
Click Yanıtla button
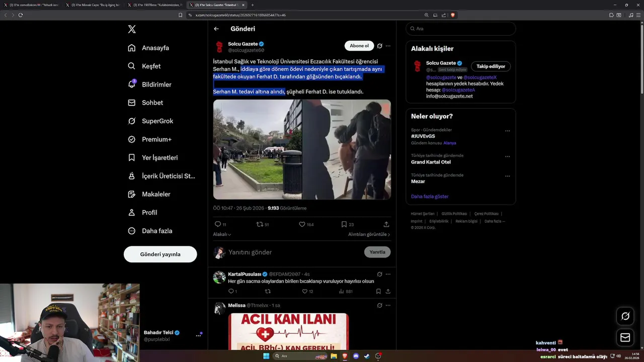377,252
